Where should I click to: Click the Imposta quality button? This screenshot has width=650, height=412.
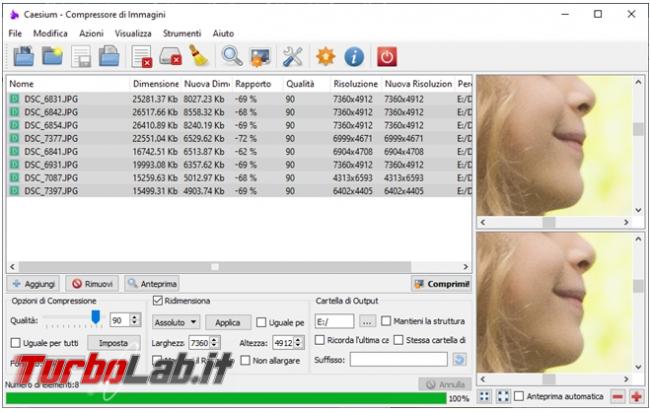(x=113, y=343)
